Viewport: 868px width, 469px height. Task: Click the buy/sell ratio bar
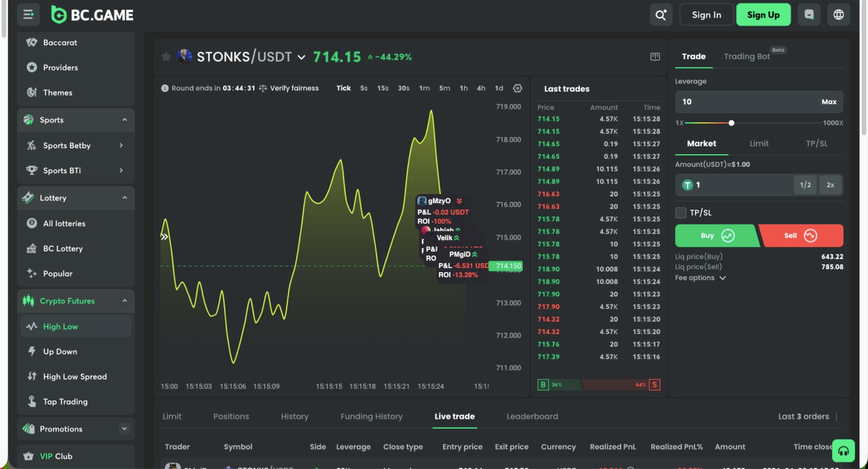tap(599, 385)
